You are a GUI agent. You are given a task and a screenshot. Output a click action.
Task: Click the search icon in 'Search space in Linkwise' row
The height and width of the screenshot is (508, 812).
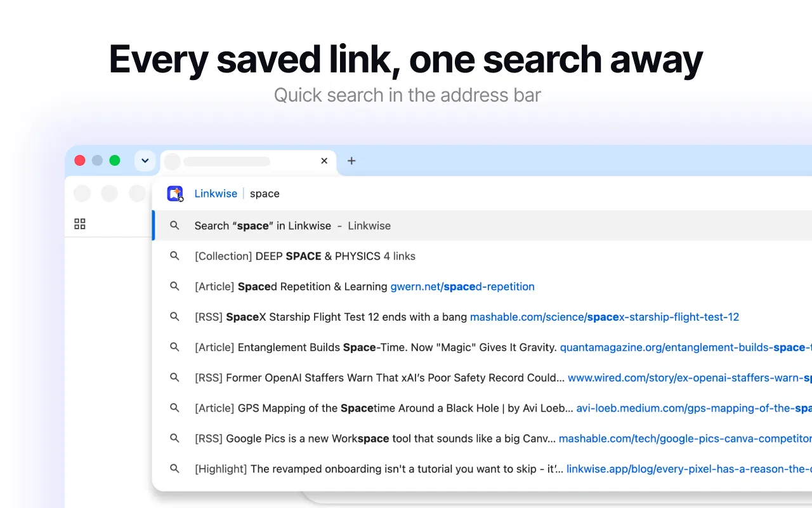pyautogui.click(x=174, y=225)
